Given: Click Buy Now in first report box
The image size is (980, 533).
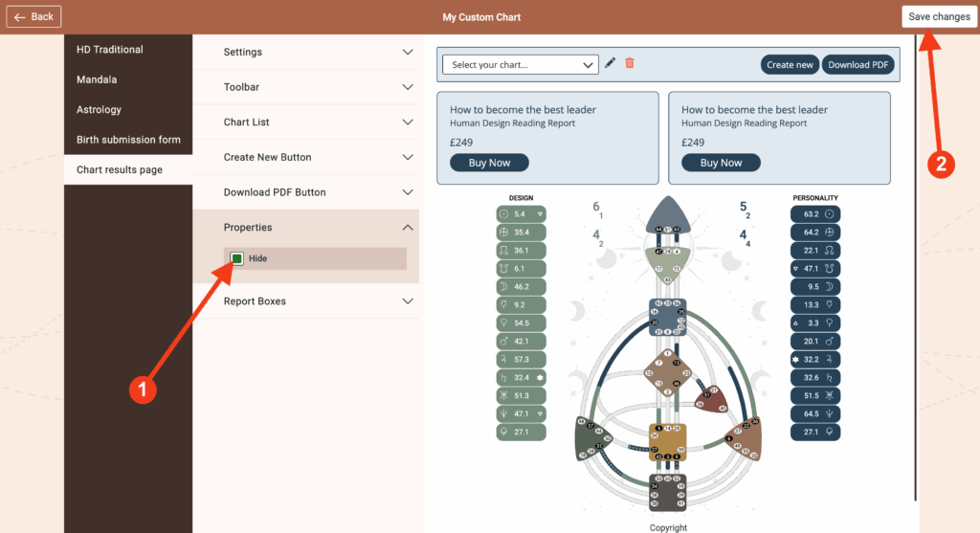Looking at the screenshot, I should point(489,163).
